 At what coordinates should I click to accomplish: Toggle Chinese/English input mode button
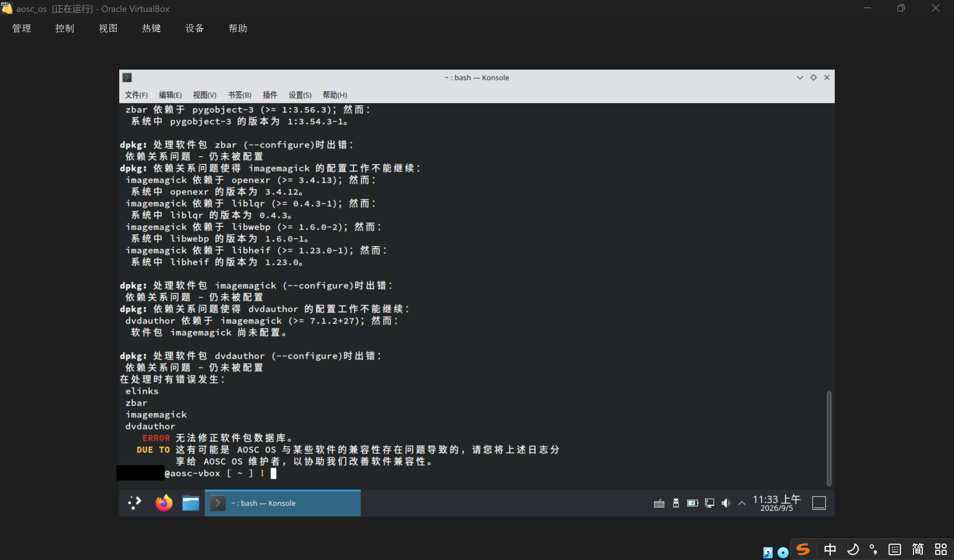point(830,549)
